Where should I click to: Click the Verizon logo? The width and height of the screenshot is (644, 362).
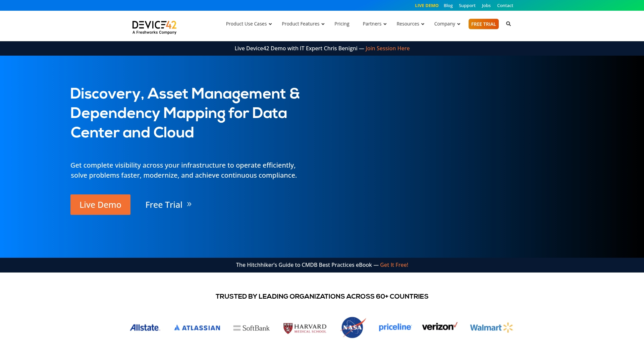(439, 327)
